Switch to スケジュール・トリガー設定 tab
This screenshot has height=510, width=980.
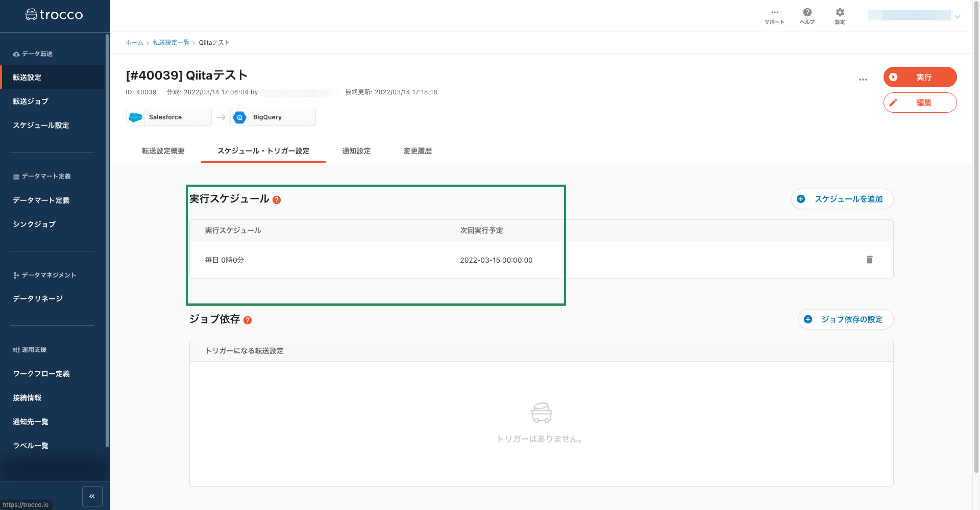[x=263, y=151]
